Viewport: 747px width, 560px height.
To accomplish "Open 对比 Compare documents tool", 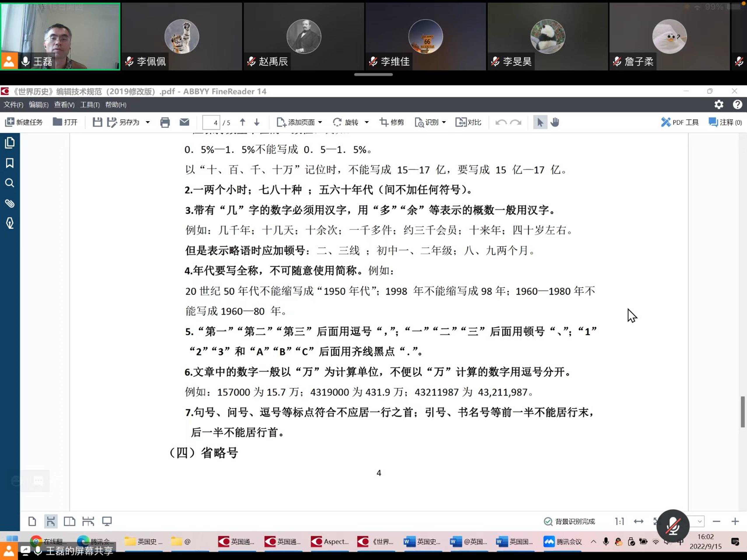I will point(468,122).
